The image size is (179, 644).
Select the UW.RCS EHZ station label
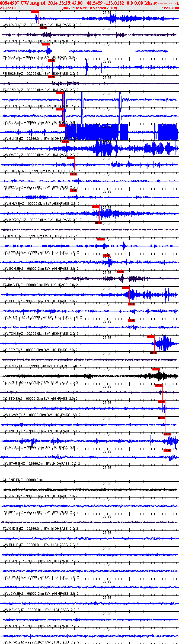pyautogui.click(x=13, y=447)
